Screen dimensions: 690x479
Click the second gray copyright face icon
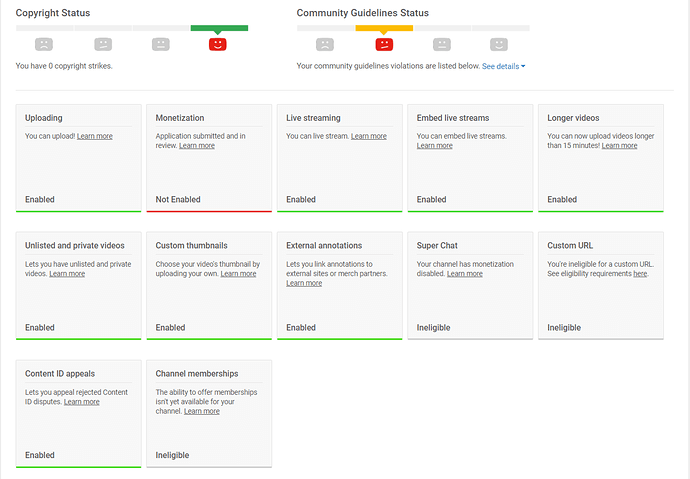[103, 44]
